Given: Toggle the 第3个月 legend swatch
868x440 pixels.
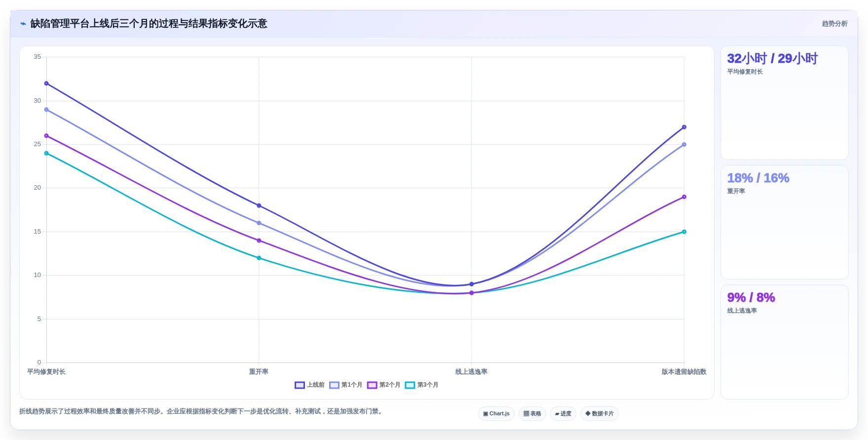Looking at the screenshot, I should (410, 385).
